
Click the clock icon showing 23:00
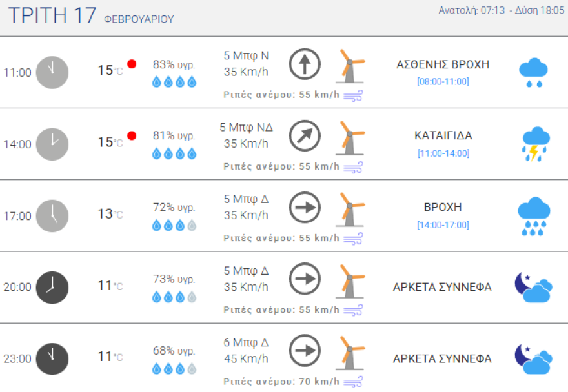[x=52, y=358]
